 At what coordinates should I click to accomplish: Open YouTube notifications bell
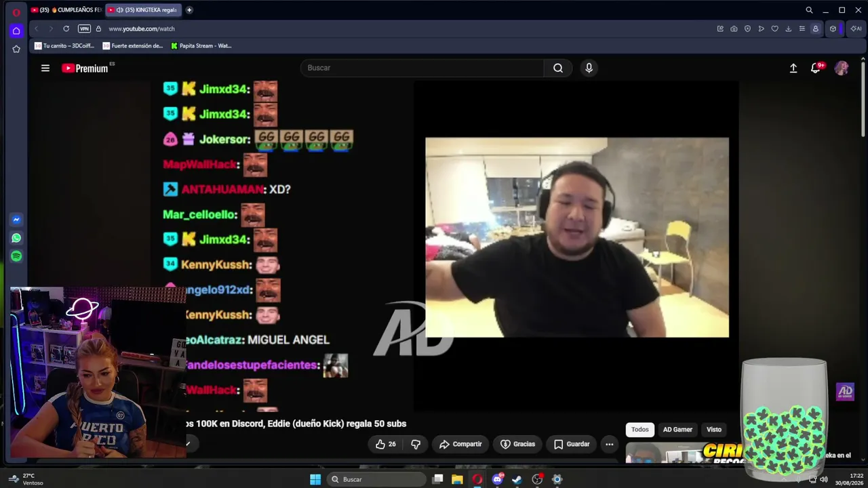coord(816,68)
